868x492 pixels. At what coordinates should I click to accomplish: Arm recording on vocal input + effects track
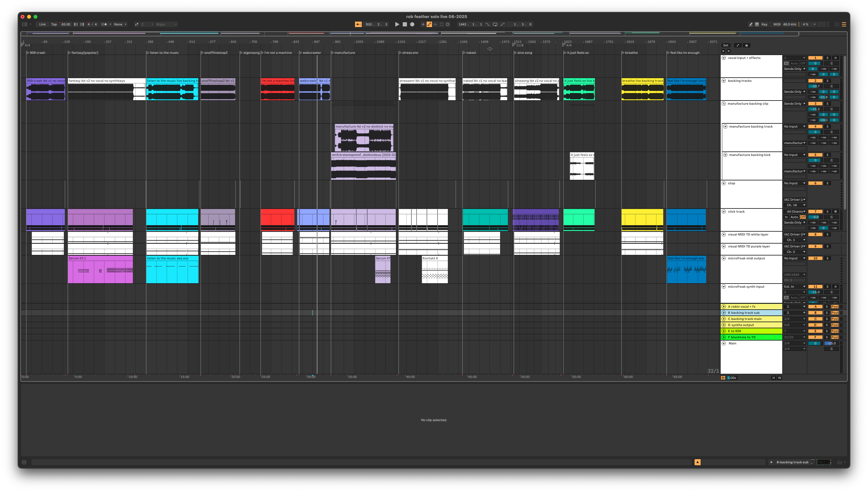[x=836, y=58]
